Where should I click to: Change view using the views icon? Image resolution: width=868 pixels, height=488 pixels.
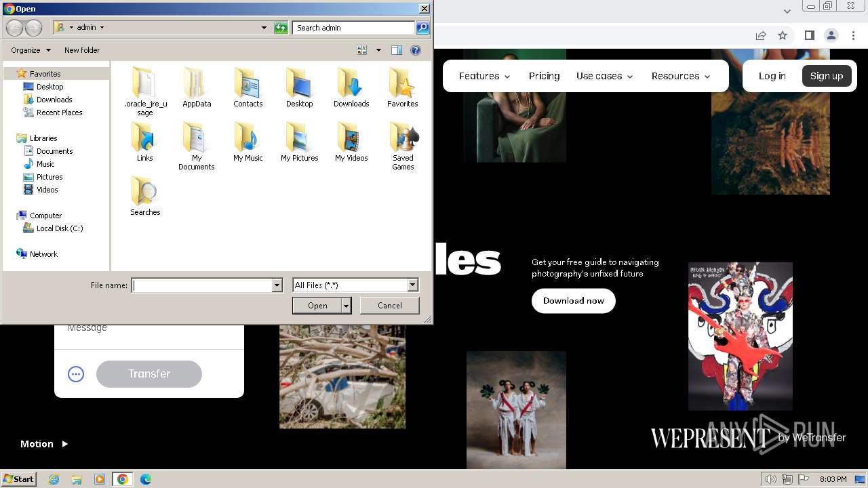362,50
